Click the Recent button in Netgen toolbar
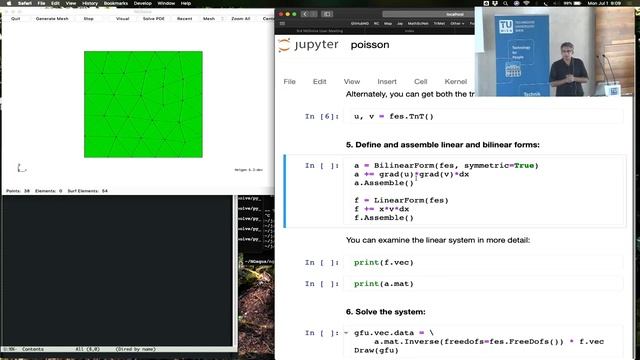 [x=184, y=19]
